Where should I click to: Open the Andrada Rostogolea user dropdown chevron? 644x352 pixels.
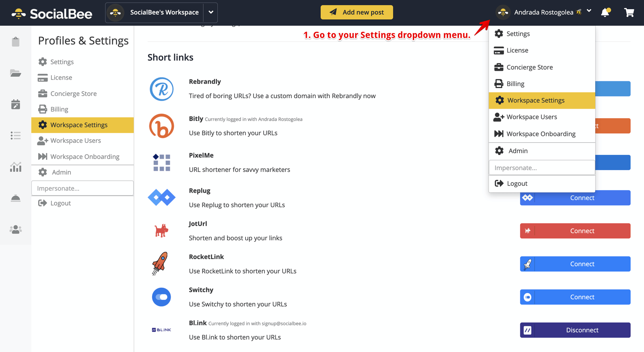(x=589, y=11)
